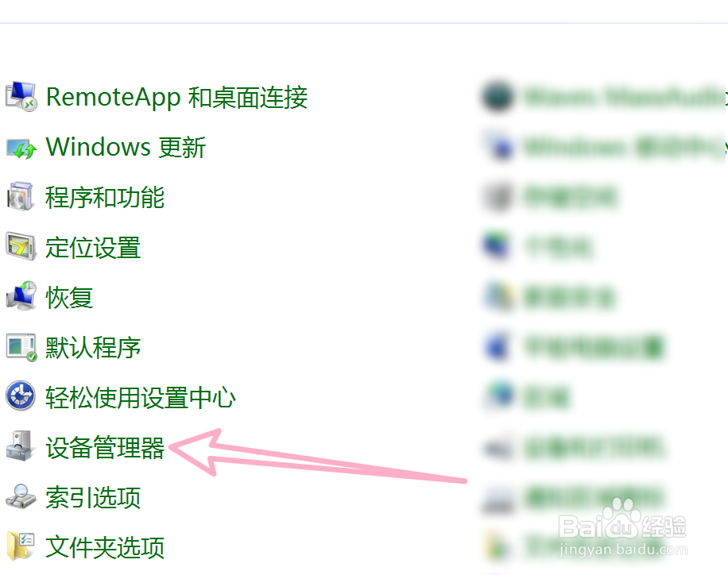The height and width of the screenshot is (575, 728).
Task: Click the 设备管理器 computer toolbox icon
Action: click(20, 446)
